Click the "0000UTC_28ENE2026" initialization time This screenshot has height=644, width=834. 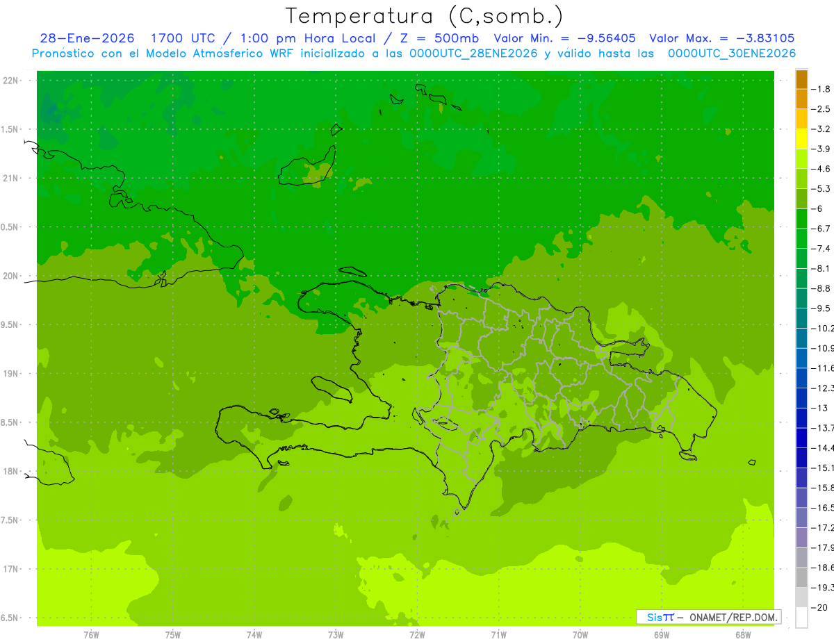point(473,53)
